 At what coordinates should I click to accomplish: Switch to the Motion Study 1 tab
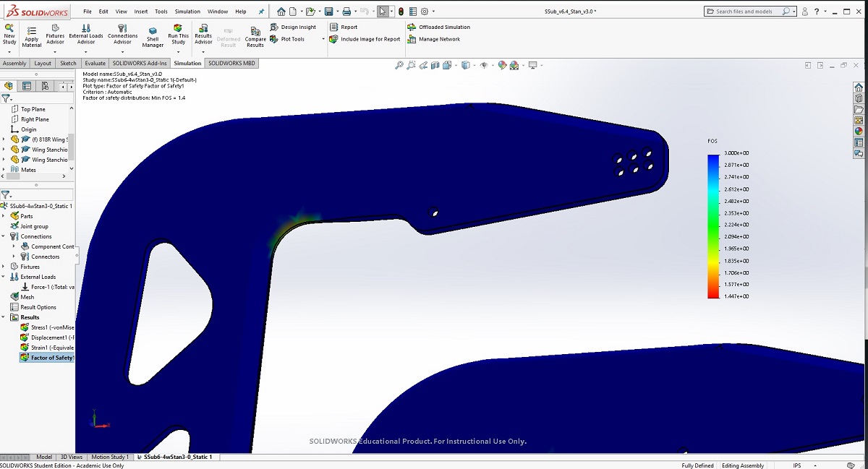coord(110,457)
